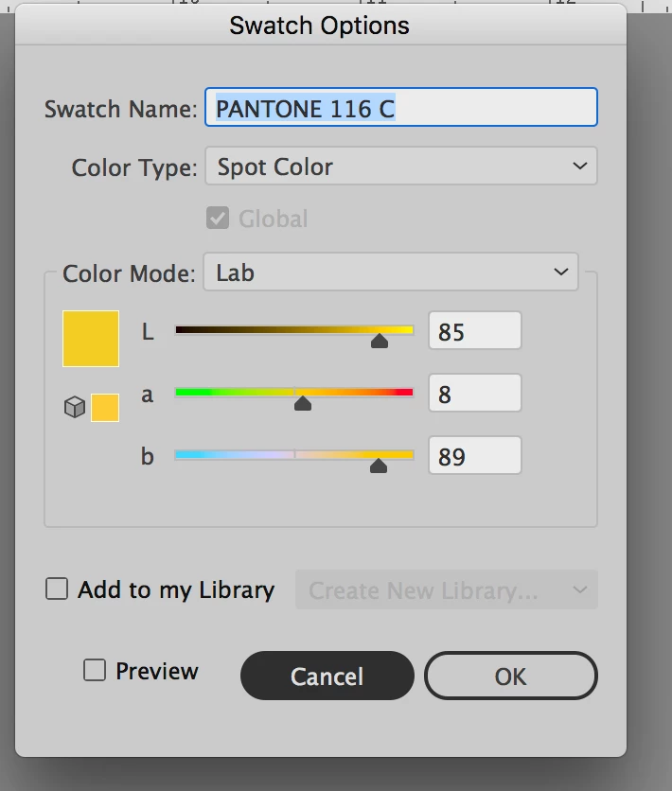Viewport: 672px width, 791px height.
Task: Click the greyed Global checkbox
Action: pos(218,219)
